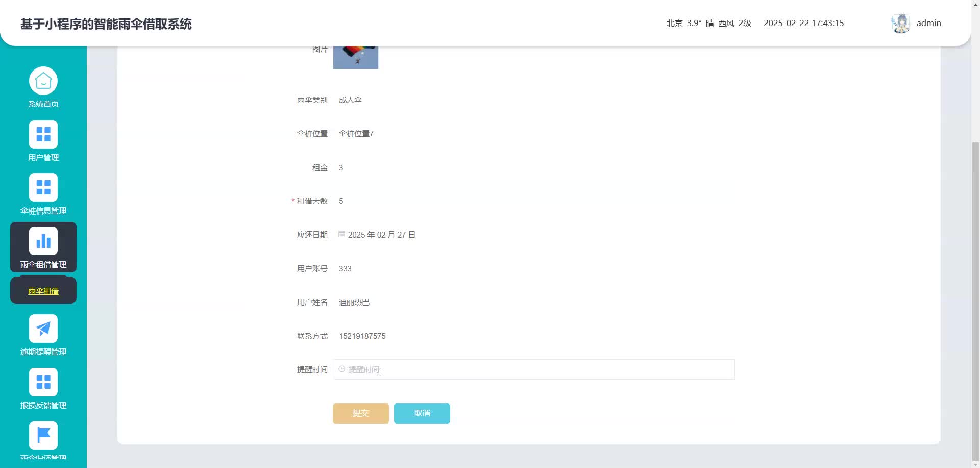Submit the form via 提交 button
This screenshot has width=980, height=468.
pos(360,413)
